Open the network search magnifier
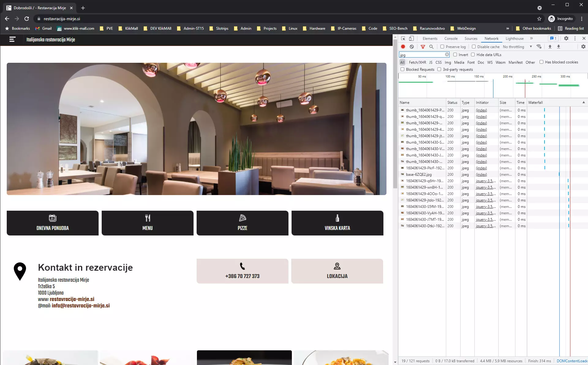 pyautogui.click(x=431, y=47)
